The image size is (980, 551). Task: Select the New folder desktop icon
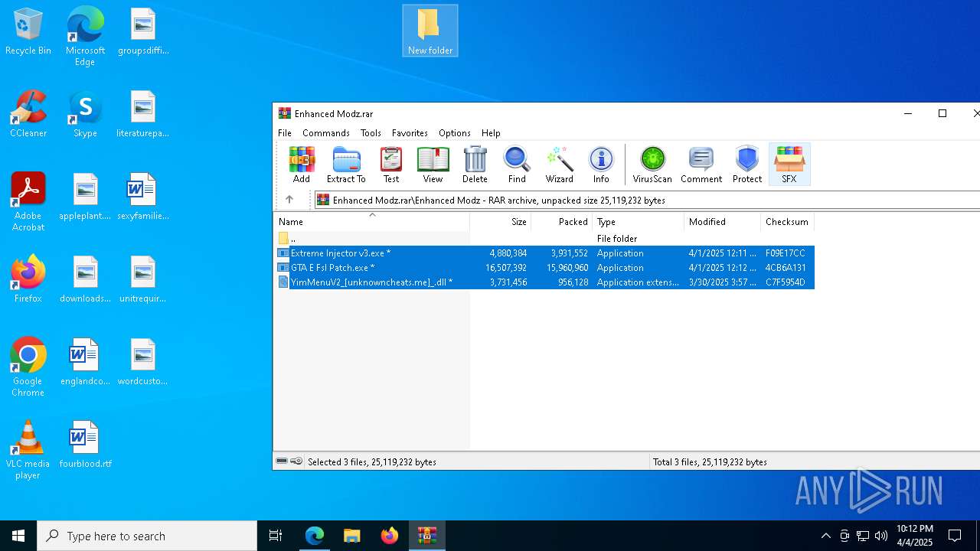pyautogui.click(x=430, y=31)
